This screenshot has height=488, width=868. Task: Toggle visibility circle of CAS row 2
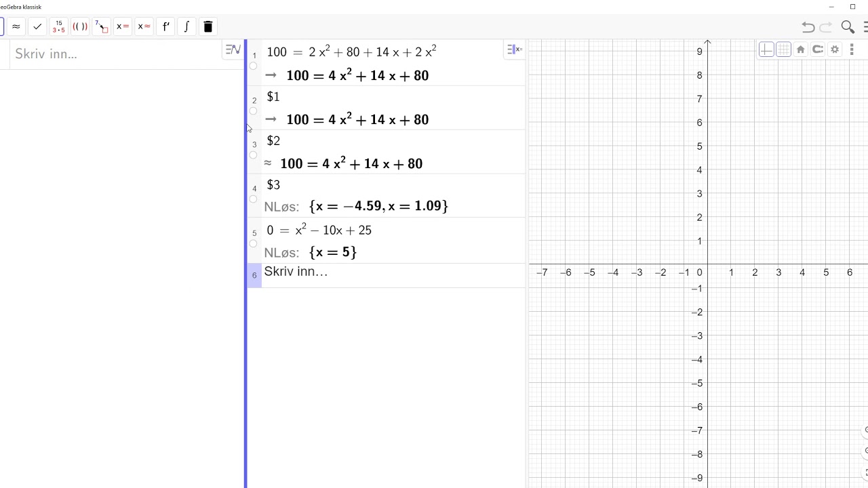(x=253, y=111)
